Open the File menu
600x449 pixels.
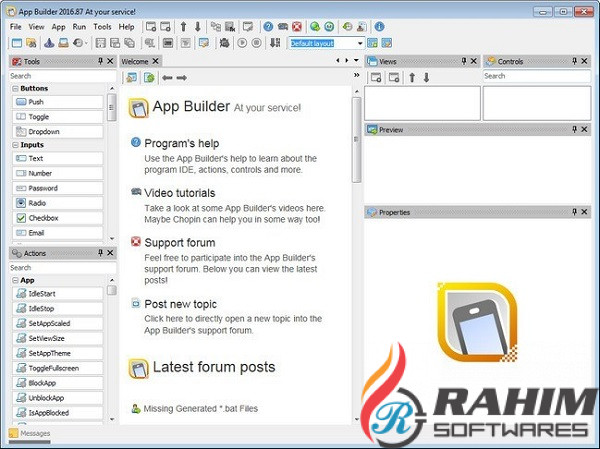pos(16,27)
